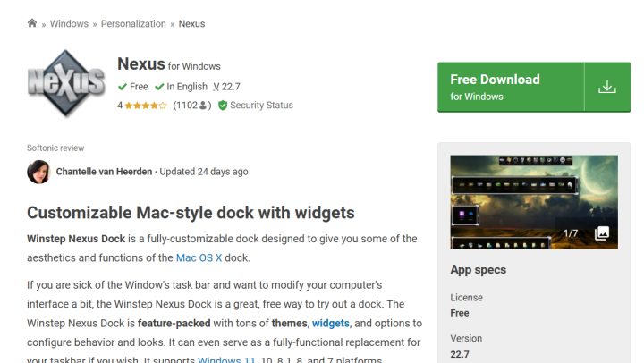The height and width of the screenshot is (363, 644).
Task: Open Chantelle van Heerden author profile
Action: point(104,172)
